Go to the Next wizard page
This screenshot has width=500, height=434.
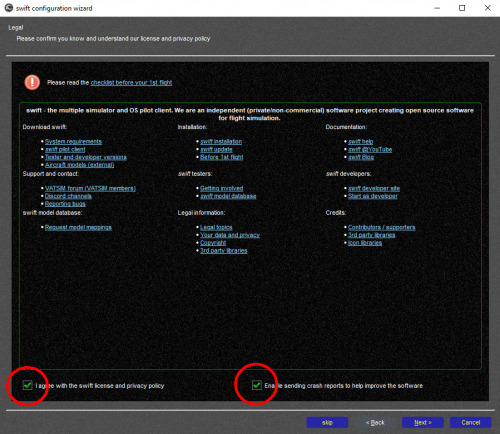423,422
